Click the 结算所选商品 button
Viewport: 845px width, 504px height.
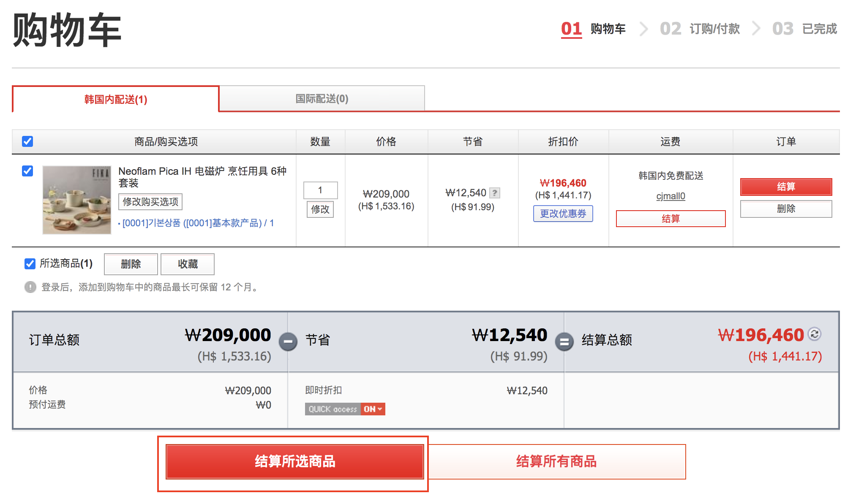pos(294,461)
